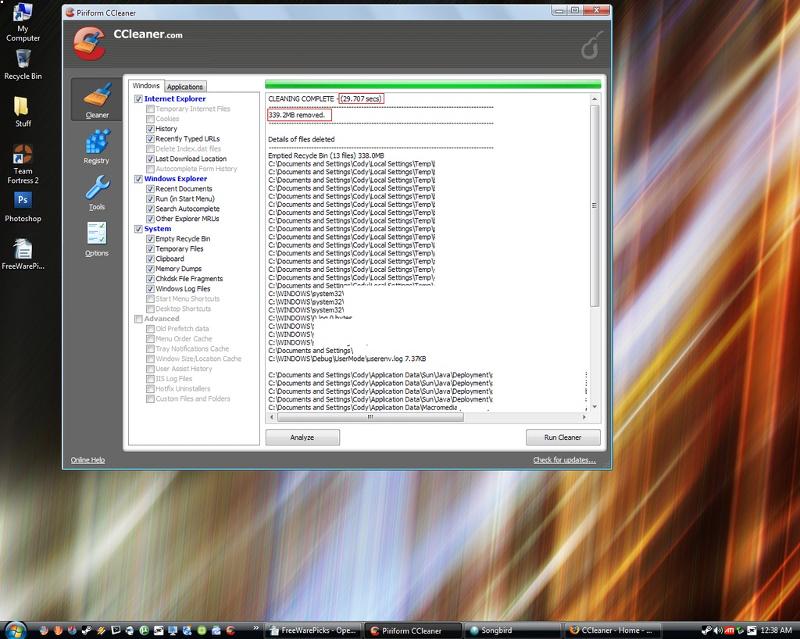The width and height of the screenshot is (800, 639).
Task: Click the red ATI tray icon
Action: pos(729,630)
